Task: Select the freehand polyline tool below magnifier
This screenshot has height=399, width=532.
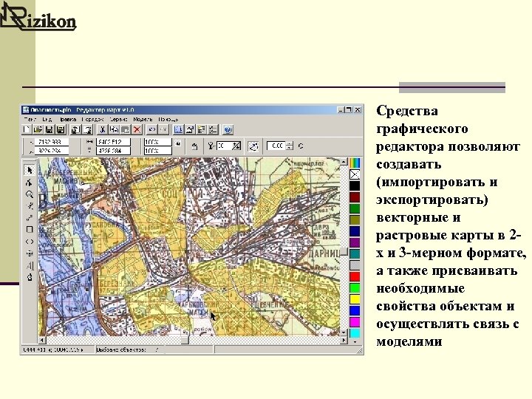Action: click(x=30, y=206)
